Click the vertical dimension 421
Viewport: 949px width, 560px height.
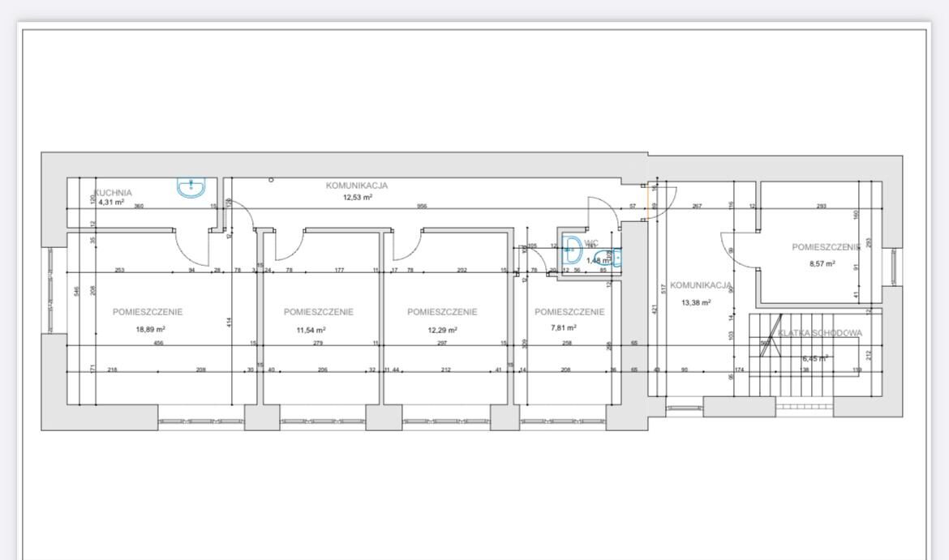[653, 309]
